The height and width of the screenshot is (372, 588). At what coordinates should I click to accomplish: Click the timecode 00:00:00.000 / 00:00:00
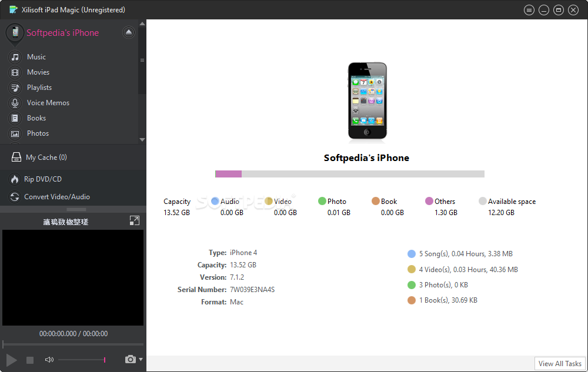(x=73, y=334)
